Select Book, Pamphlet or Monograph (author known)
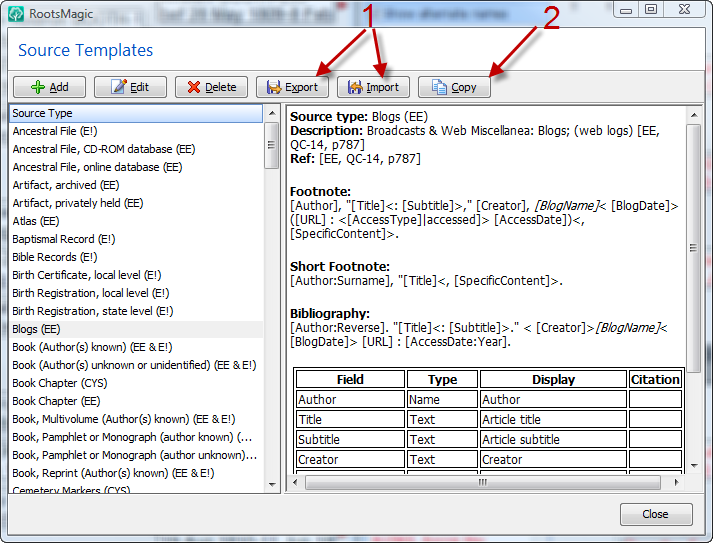 pos(136,437)
